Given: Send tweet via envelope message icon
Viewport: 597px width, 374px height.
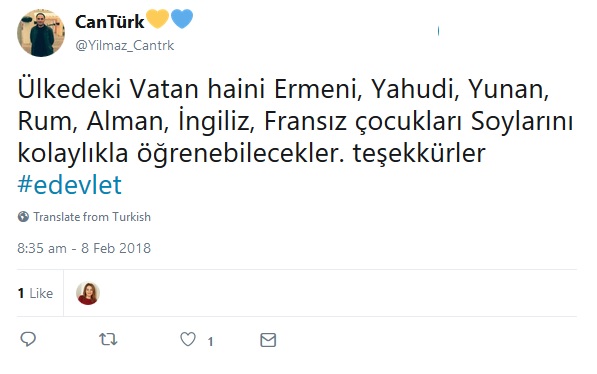Looking at the screenshot, I should point(268,340).
